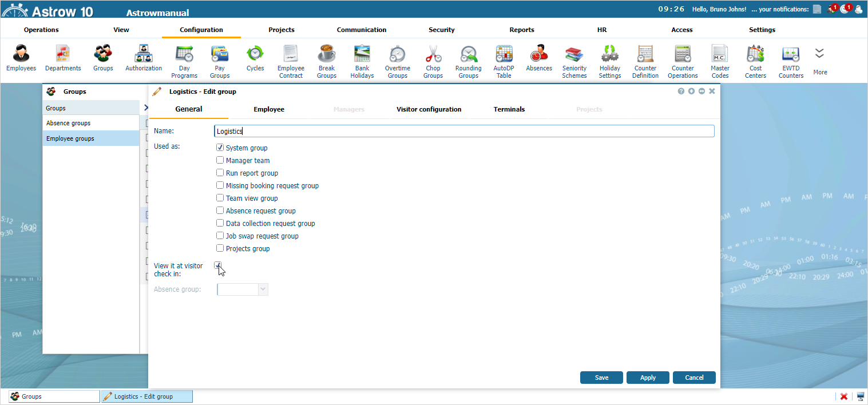This screenshot has width=868, height=405.
Task: Open the Holiday Settings icon
Action: [610, 55]
